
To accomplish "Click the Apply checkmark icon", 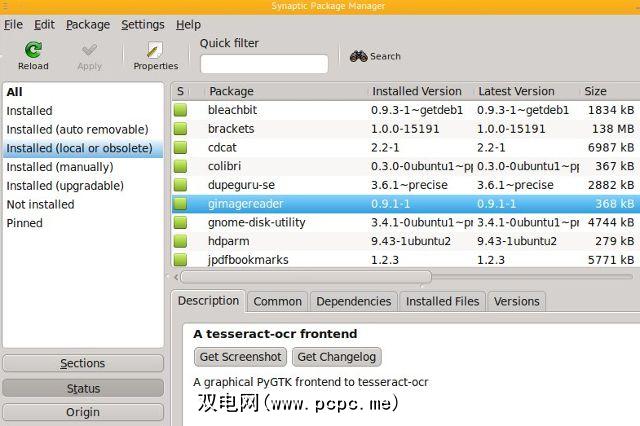I will click(89, 49).
